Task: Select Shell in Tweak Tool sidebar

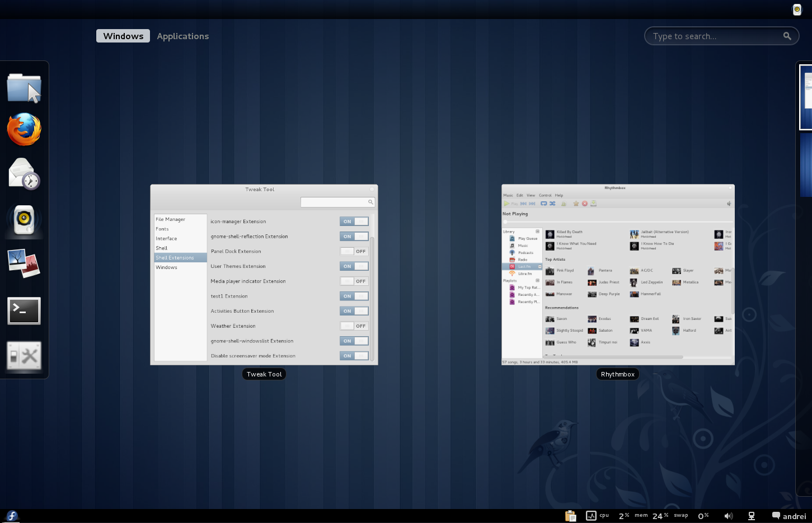Action: pyautogui.click(x=181, y=248)
